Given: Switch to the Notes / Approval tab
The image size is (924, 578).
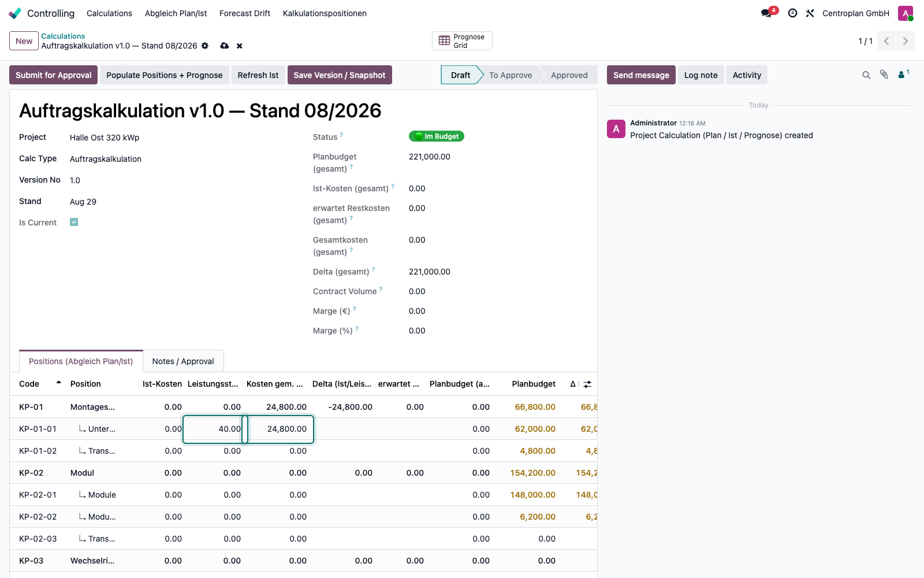Looking at the screenshot, I should (x=183, y=361).
